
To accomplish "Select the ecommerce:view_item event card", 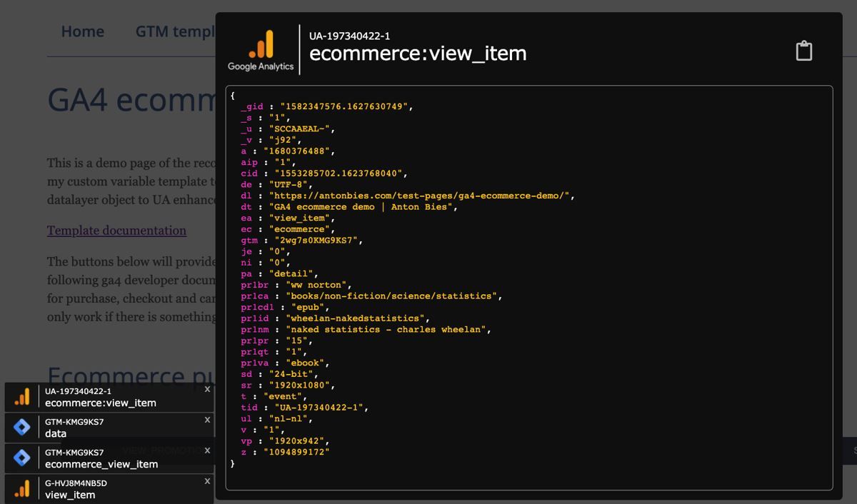I will point(109,397).
